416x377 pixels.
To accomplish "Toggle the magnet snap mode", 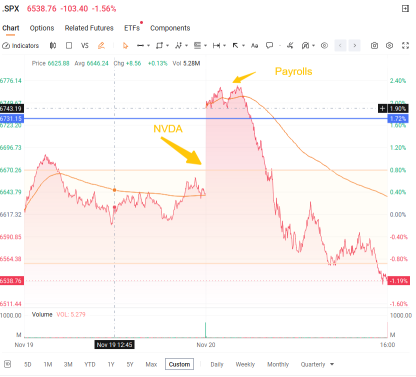I will tap(305, 46).
